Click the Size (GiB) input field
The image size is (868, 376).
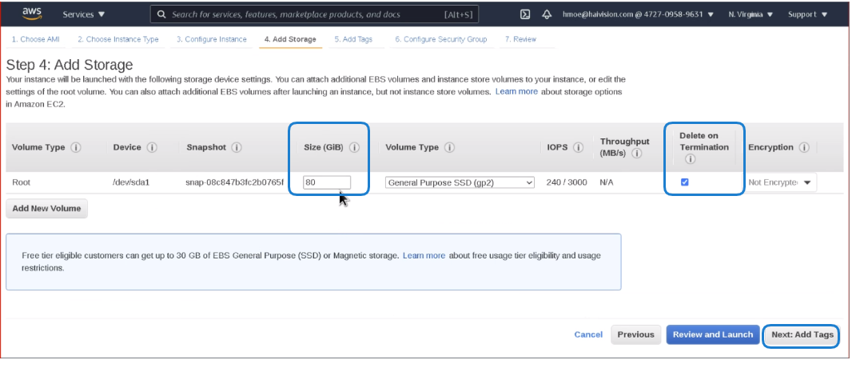tap(327, 182)
